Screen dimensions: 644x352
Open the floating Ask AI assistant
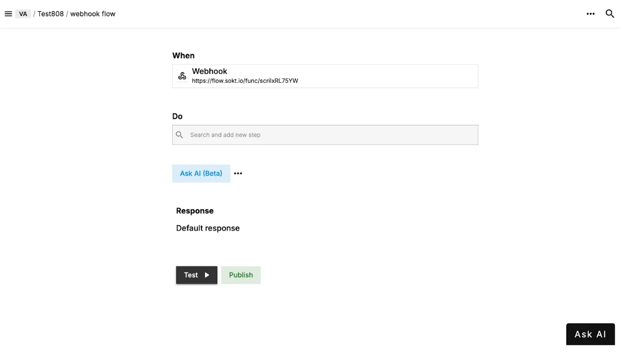coord(590,334)
